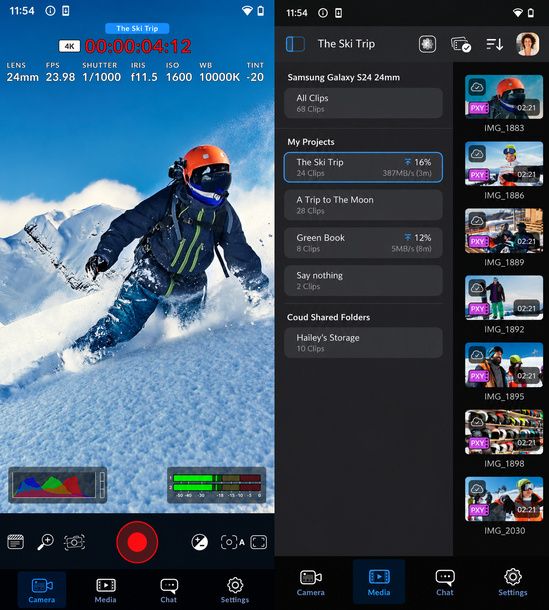The height and width of the screenshot is (610, 549).
Task: Tap the audio level meters
Action: click(217, 485)
